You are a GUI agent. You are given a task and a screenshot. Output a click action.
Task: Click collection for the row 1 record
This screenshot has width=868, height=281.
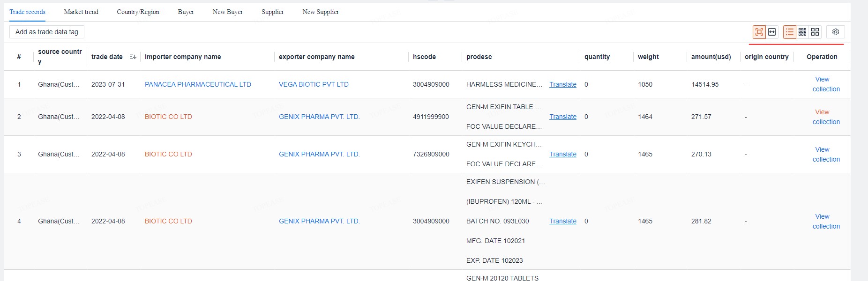click(x=826, y=89)
